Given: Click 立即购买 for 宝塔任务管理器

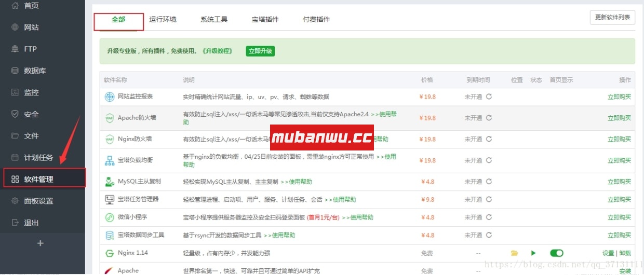Looking at the screenshot, I should 619,199.
